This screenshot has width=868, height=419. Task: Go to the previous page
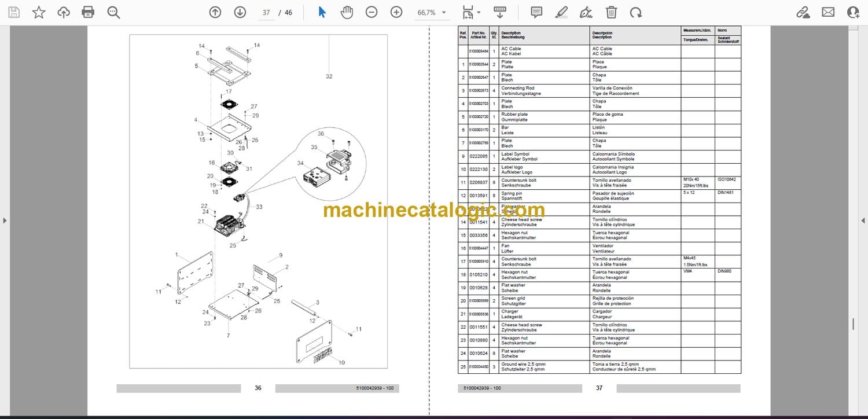pos(215,12)
